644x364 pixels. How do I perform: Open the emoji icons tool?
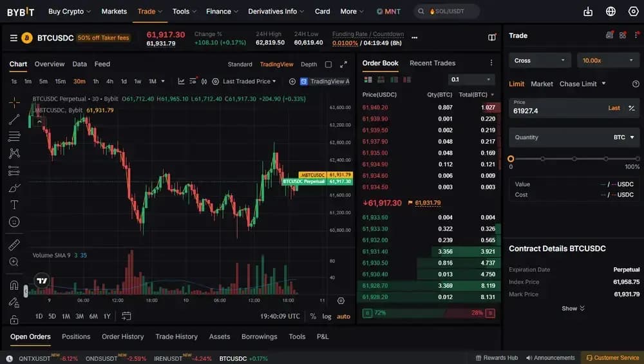tap(14, 222)
